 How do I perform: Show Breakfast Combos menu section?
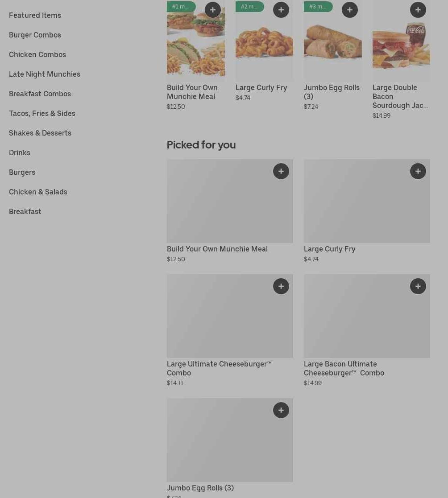pos(40,94)
